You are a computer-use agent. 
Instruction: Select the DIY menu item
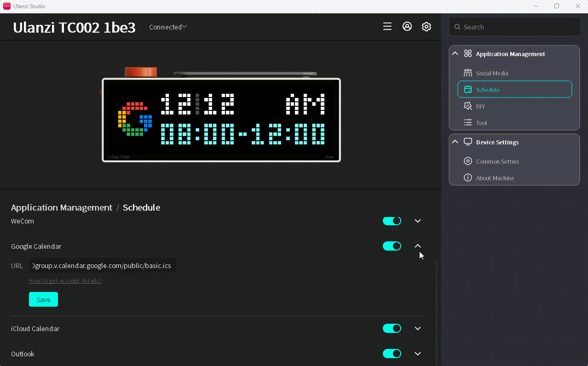coord(515,106)
